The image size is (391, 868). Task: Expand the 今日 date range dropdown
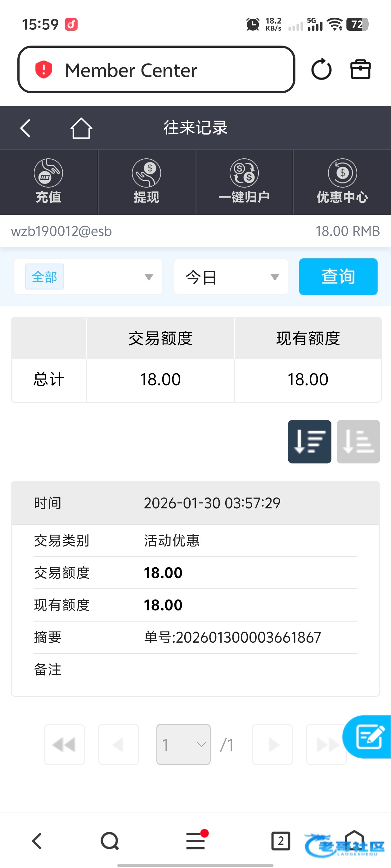pyautogui.click(x=231, y=277)
